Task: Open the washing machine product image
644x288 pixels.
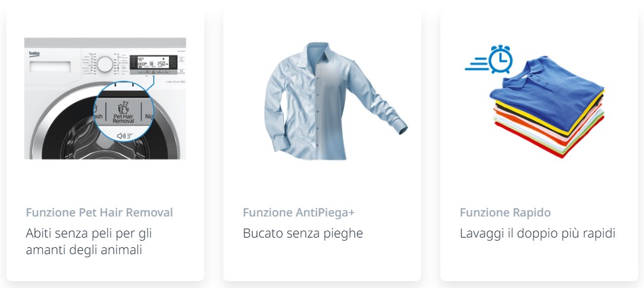Action: [105, 98]
